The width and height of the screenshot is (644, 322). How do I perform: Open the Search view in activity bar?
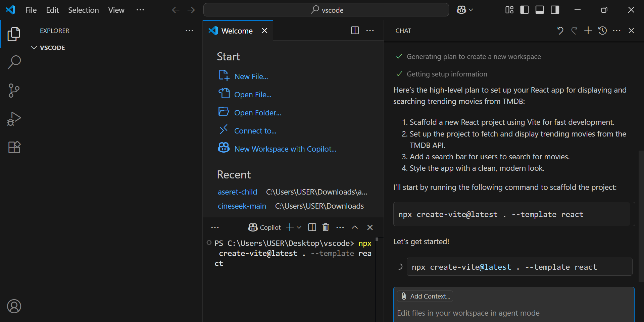pyautogui.click(x=14, y=62)
